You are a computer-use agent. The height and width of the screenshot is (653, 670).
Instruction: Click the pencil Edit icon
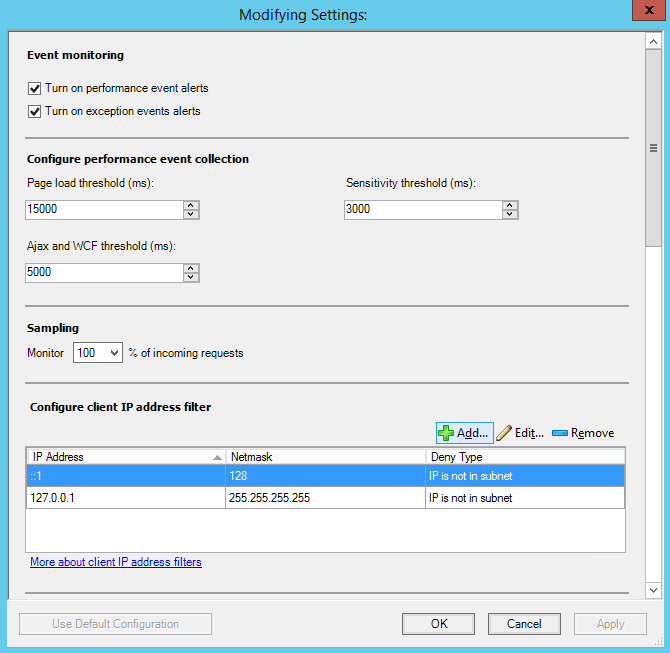pos(504,433)
